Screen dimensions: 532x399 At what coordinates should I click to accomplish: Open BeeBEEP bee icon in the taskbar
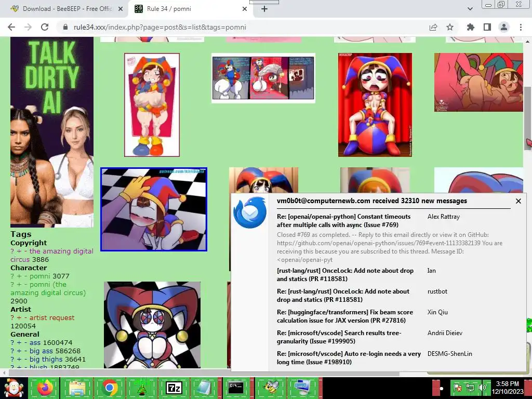tap(271, 388)
